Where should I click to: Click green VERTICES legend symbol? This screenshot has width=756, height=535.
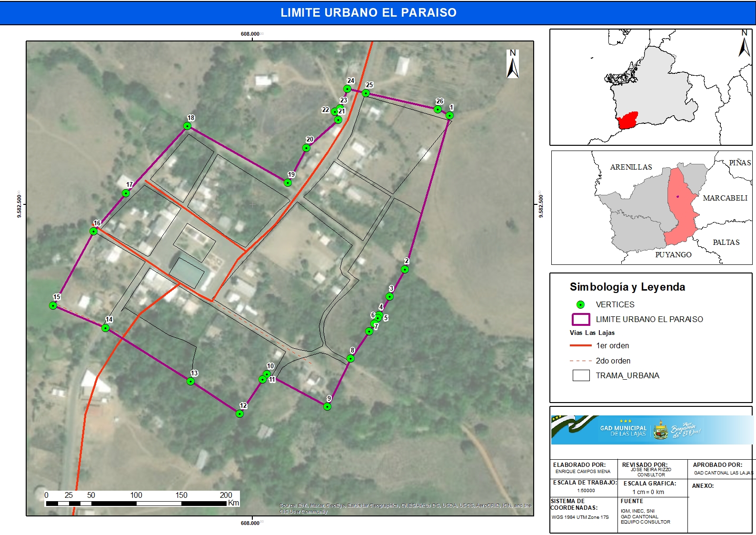point(580,304)
